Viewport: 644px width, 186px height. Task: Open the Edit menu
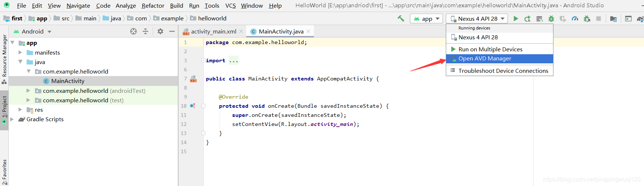tap(37, 5)
